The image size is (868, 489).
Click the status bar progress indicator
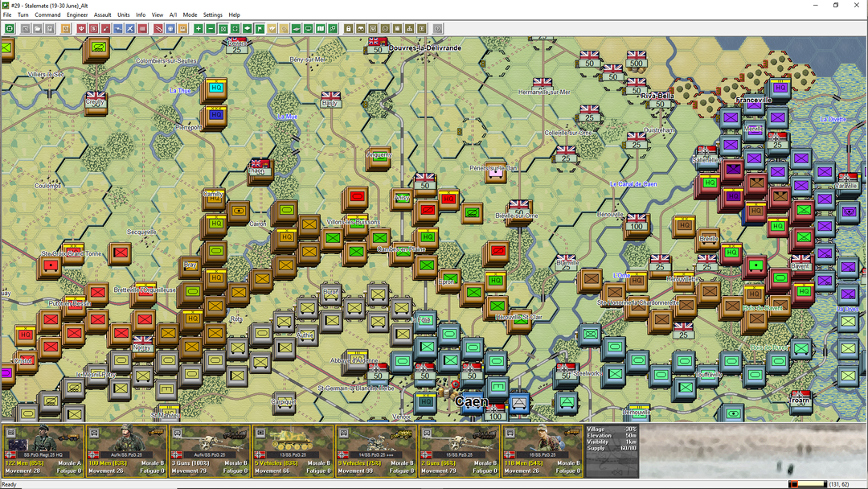click(x=807, y=484)
